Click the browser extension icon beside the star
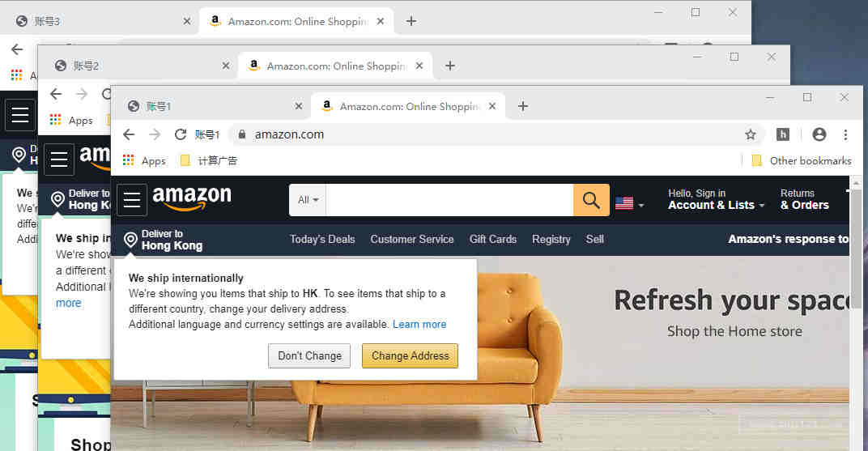Screen dimensions: 868x451 [783, 134]
